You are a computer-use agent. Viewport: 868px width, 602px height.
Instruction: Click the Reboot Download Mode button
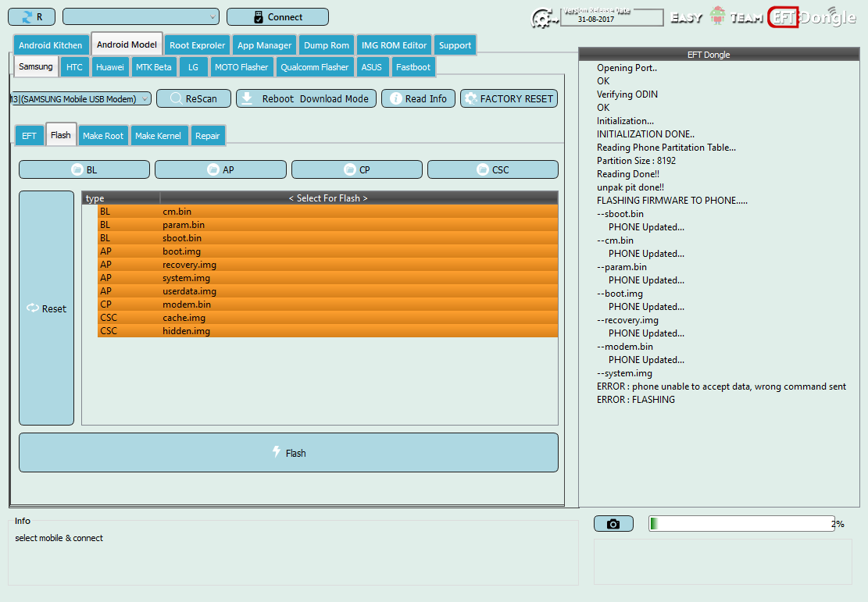pyautogui.click(x=306, y=98)
